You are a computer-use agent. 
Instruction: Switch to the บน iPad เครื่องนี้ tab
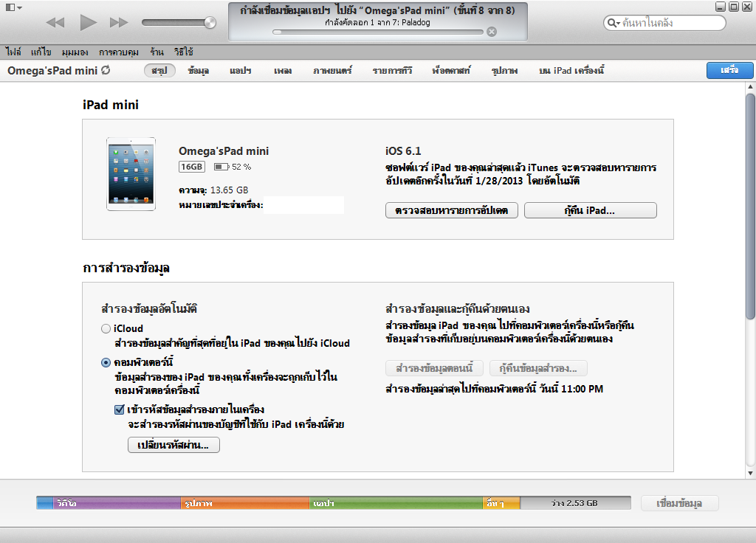(x=571, y=70)
